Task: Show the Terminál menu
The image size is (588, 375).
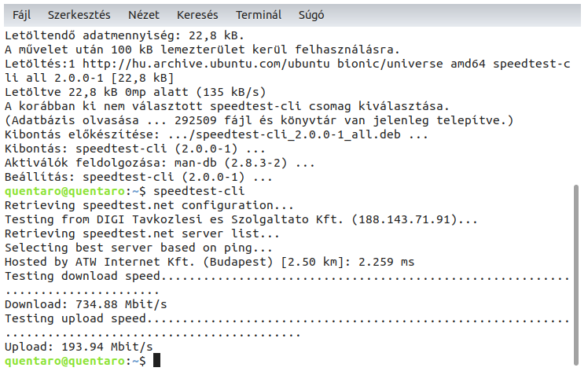Action: click(258, 15)
